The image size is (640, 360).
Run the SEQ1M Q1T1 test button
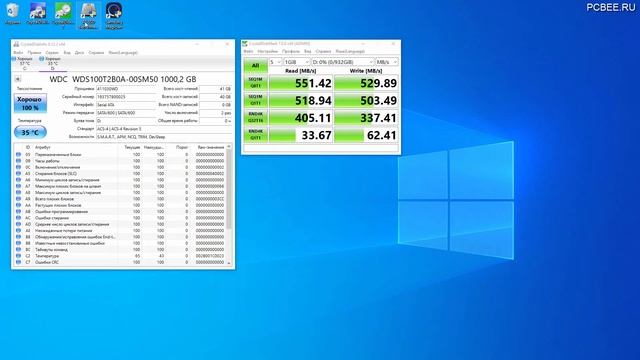[x=256, y=100]
